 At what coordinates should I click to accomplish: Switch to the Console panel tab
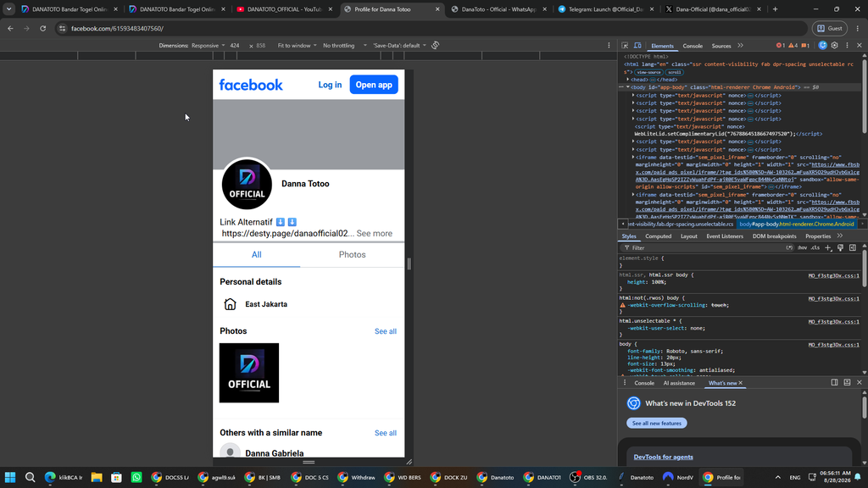point(693,46)
